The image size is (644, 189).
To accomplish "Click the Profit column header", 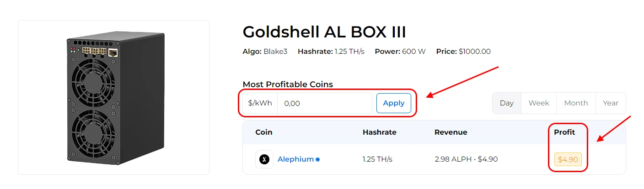I will (x=564, y=132).
